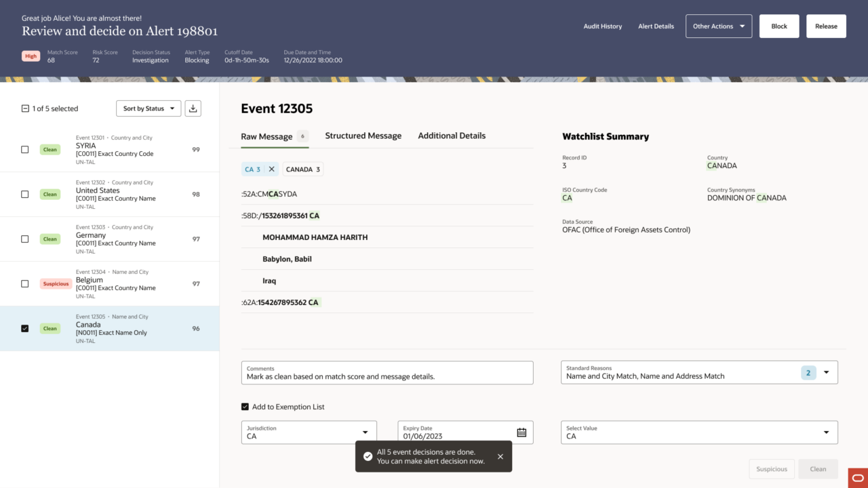This screenshot has width=868, height=488.
Task: Click DOMINION OF CANADA synonym text
Action: [x=747, y=198]
